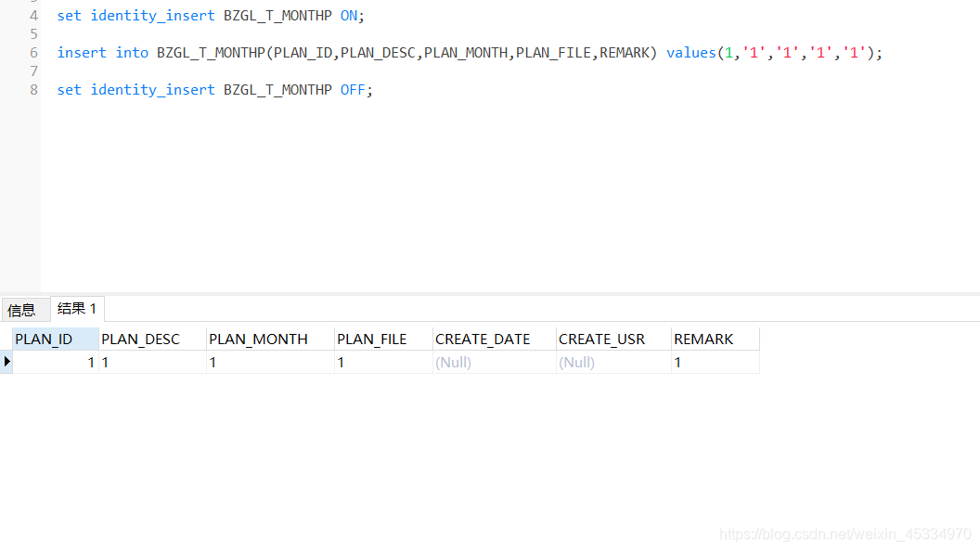Click the PLAN_FILE column header
The height and width of the screenshot is (551, 980).
click(x=383, y=340)
